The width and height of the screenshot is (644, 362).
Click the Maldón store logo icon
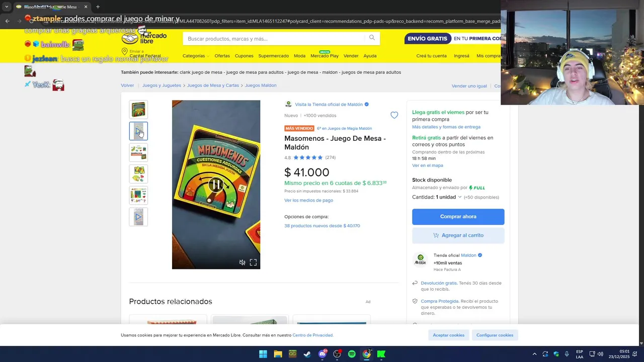pos(288,105)
